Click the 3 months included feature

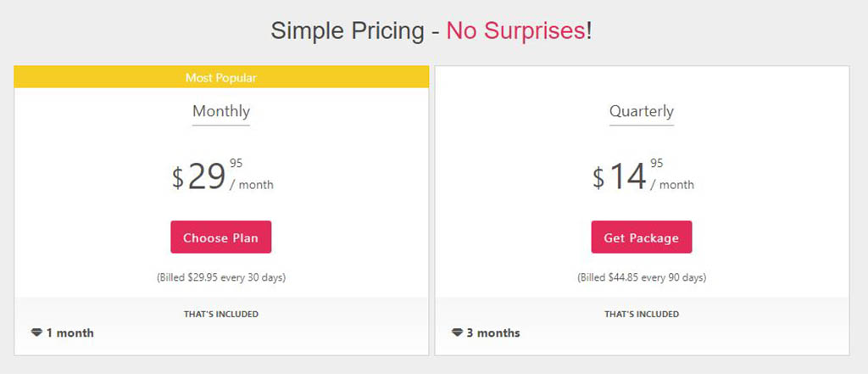[486, 333]
